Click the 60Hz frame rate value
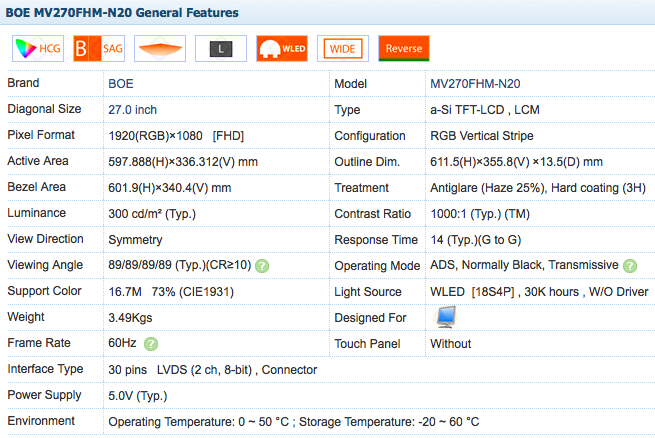This screenshot has height=438, width=655. 122,343
